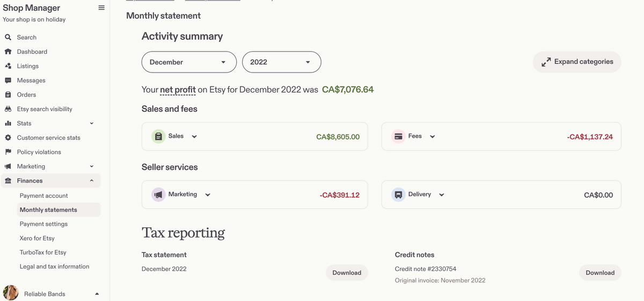Click the Your shop is on holiday notice
Viewport: 644px width, 301px height.
pos(34,20)
